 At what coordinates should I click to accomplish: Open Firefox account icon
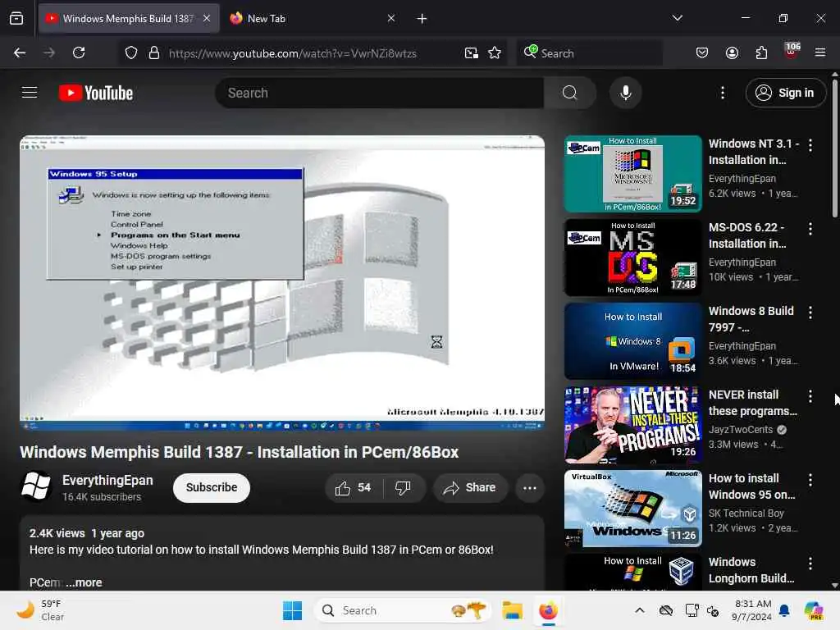732,53
